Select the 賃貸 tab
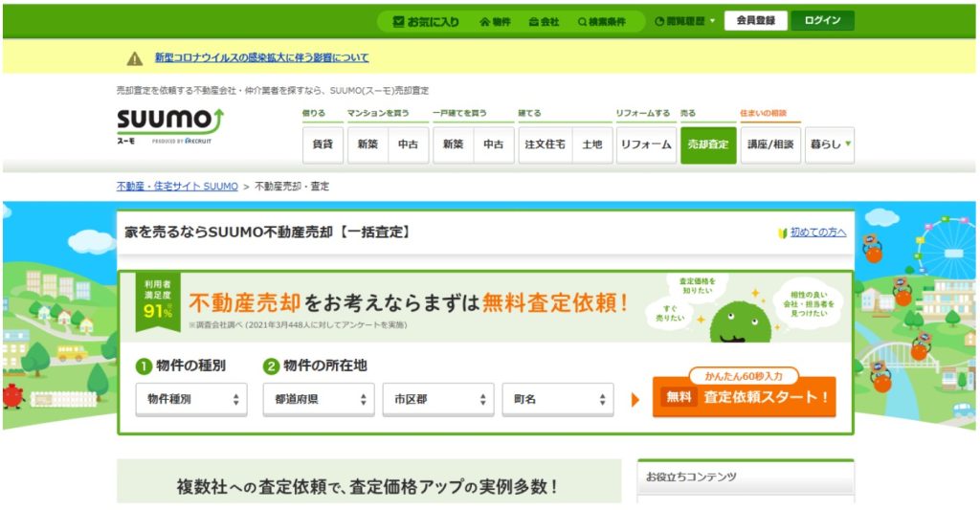The width and height of the screenshot is (980, 510). [323, 145]
